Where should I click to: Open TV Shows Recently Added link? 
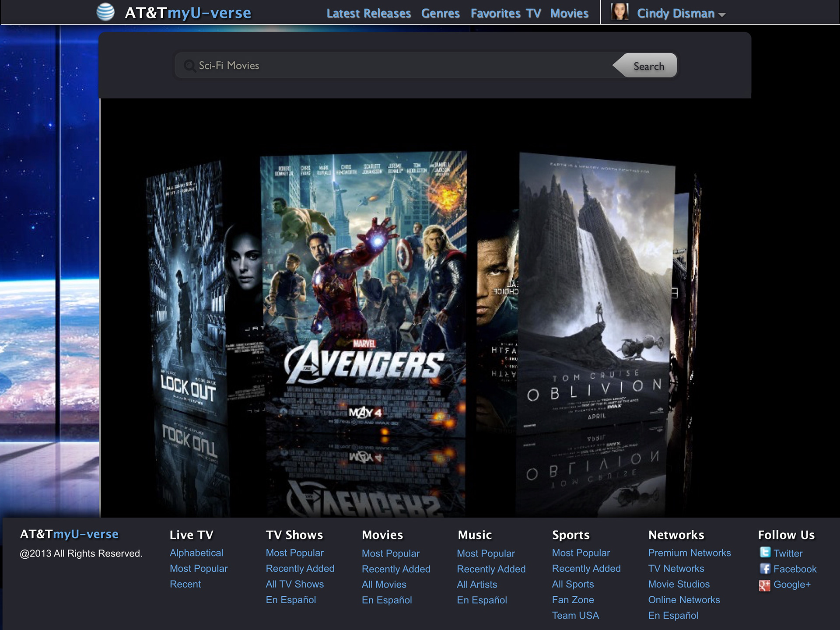(300, 569)
